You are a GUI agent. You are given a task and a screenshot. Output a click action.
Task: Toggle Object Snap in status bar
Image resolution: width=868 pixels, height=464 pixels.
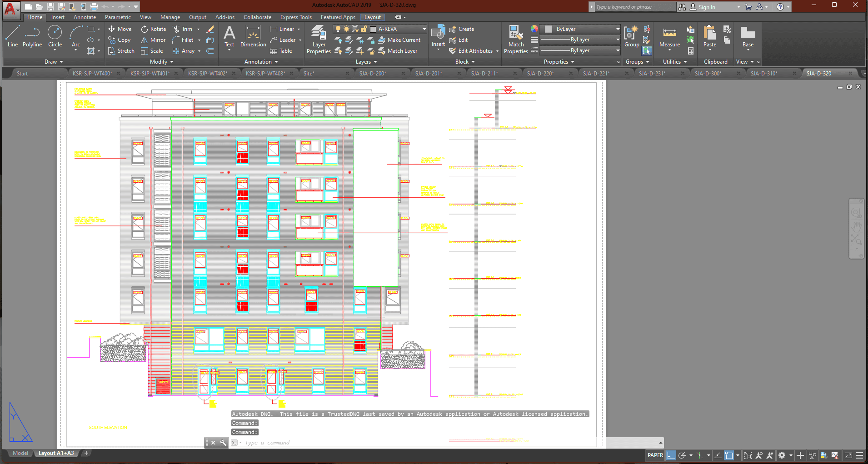729,455
